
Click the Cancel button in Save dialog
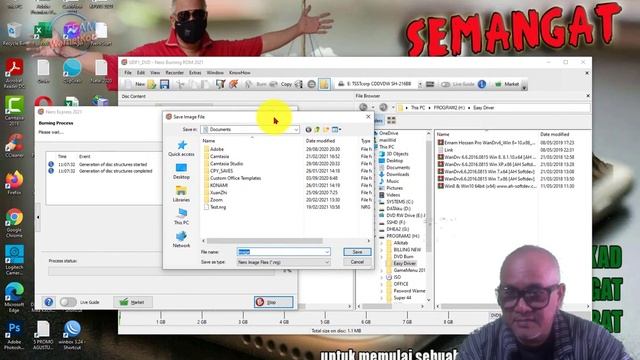tap(357, 262)
